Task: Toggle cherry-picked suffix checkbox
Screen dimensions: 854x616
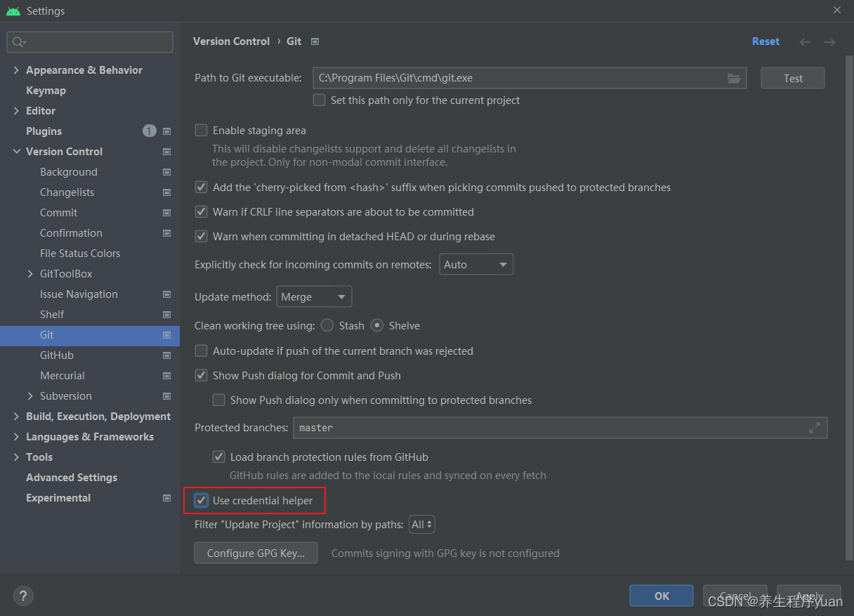Action: pyautogui.click(x=202, y=188)
